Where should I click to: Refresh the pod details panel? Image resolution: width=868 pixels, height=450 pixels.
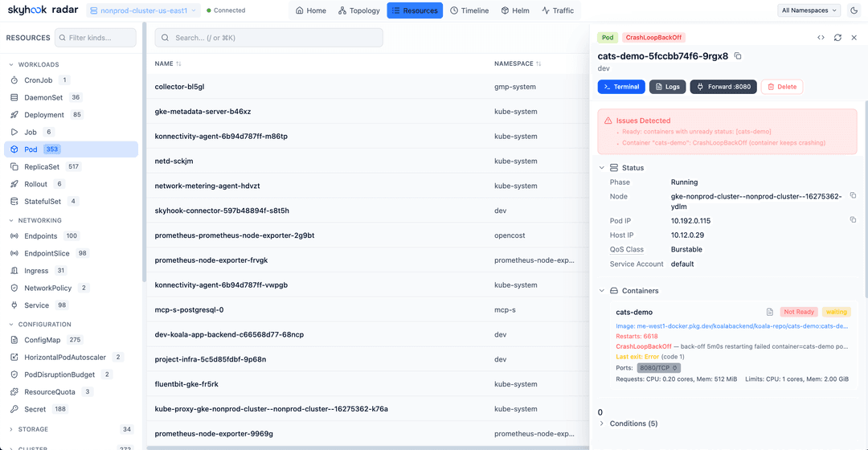pyautogui.click(x=837, y=38)
